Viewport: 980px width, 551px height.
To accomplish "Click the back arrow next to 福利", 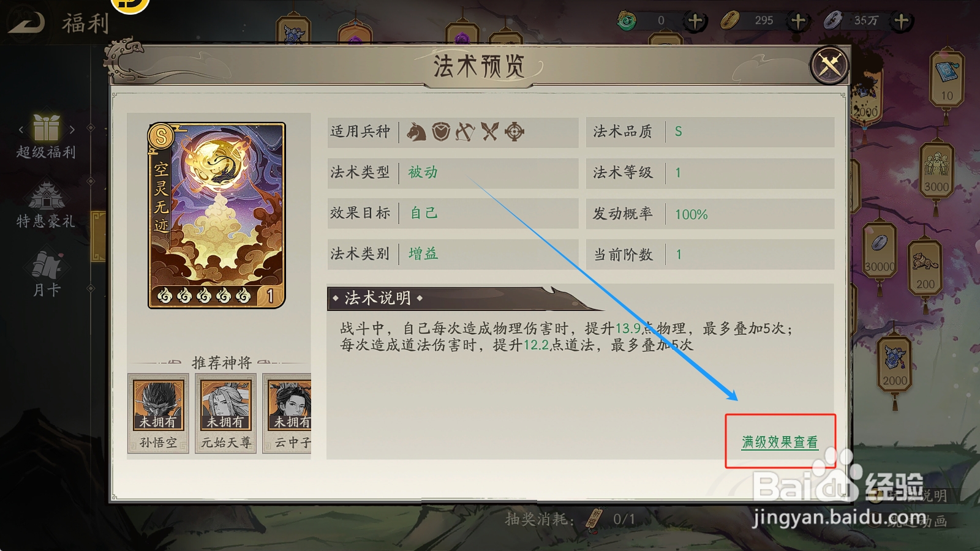I will (x=26, y=23).
